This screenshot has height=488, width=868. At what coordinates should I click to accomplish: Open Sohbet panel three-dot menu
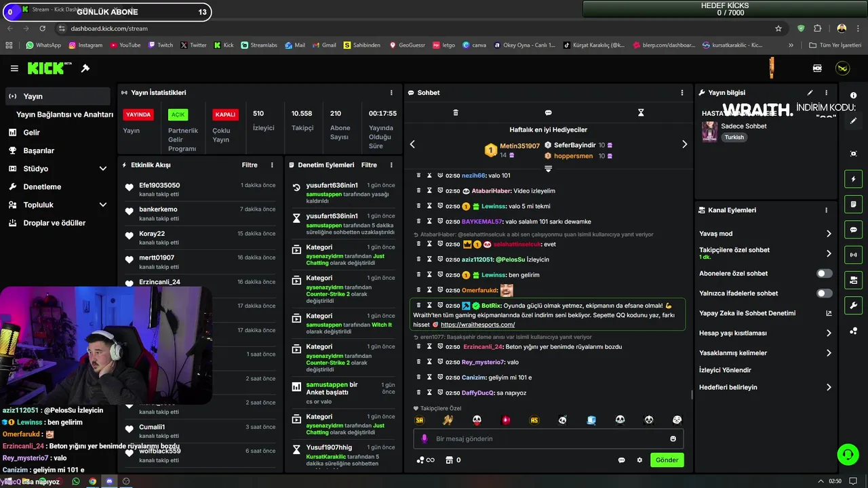point(682,93)
